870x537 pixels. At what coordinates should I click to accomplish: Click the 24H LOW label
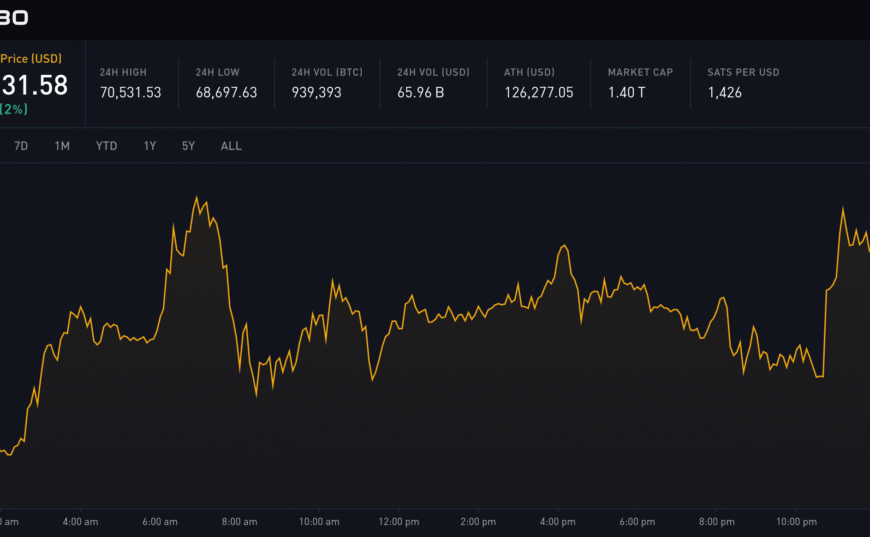[x=218, y=72]
